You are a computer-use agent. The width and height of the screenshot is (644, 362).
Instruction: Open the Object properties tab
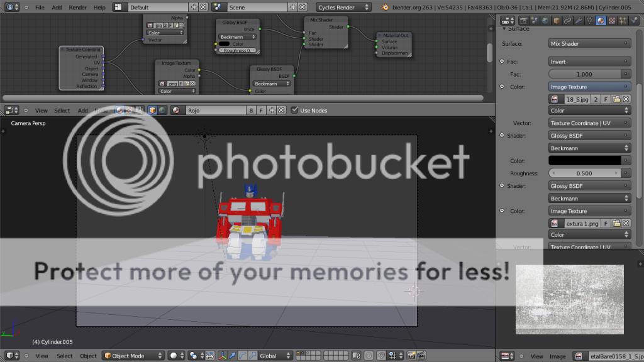(x=557, y=21)
